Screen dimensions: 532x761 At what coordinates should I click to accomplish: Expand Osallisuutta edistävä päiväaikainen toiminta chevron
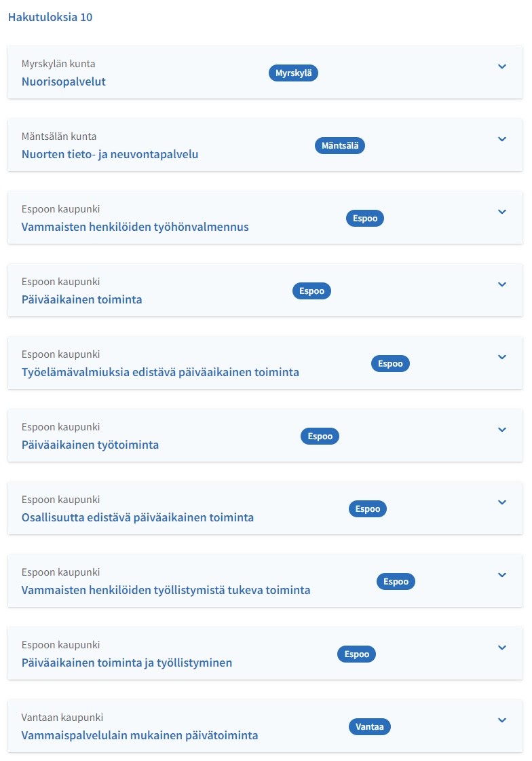[502, 502]
